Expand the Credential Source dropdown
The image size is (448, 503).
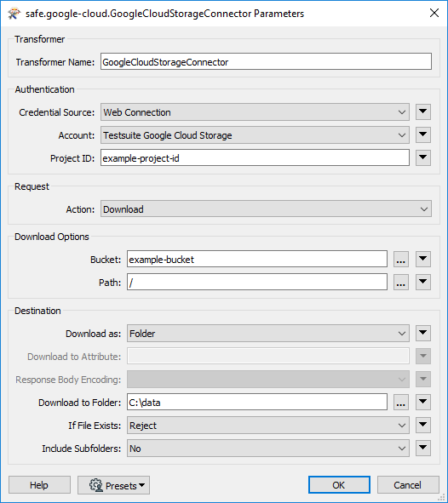[255, 112]
